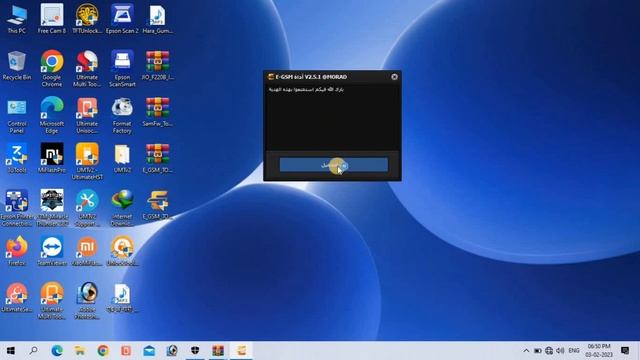This screenshot has width=640, height=360.
Task: Open Ultimate Unisoc tool shortcut
Action: click(x=87, y=116)
